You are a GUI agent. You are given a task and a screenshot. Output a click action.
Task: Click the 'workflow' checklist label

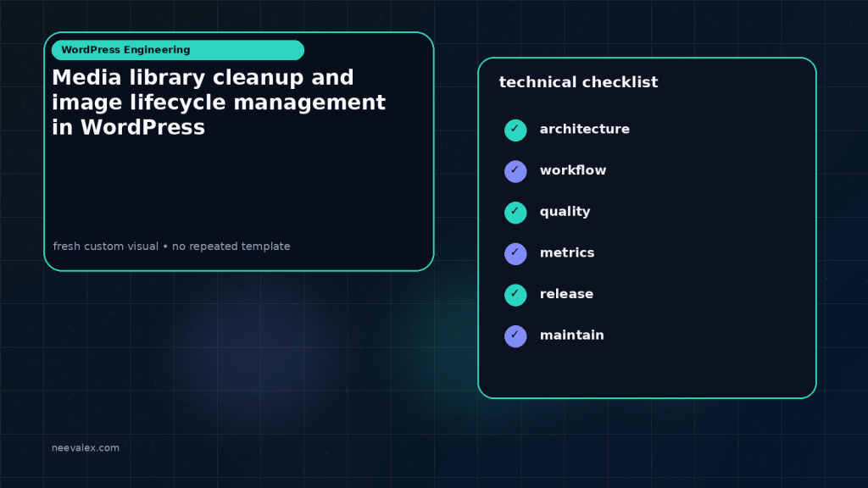(x=573, y=170)
